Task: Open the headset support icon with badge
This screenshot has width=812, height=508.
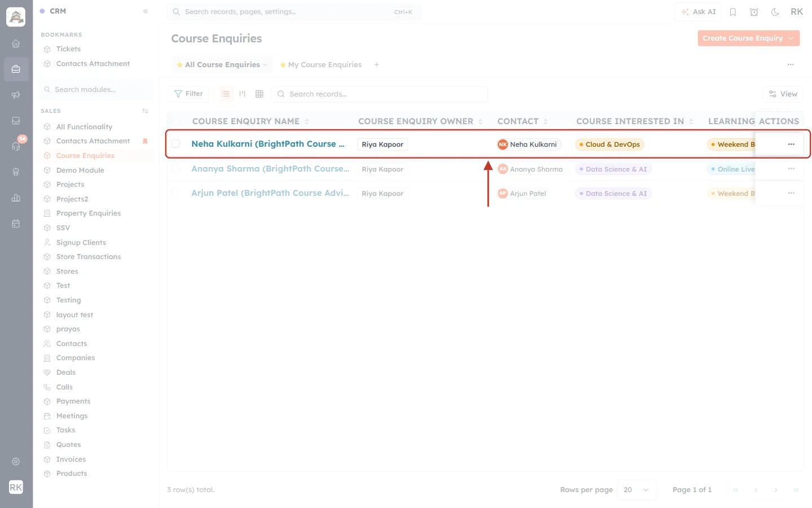Action: pyautogui.click(x=16, y=146)
